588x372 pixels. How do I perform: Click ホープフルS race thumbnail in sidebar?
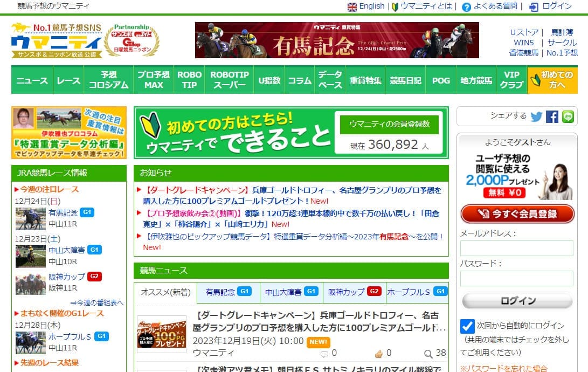[31, 343]
